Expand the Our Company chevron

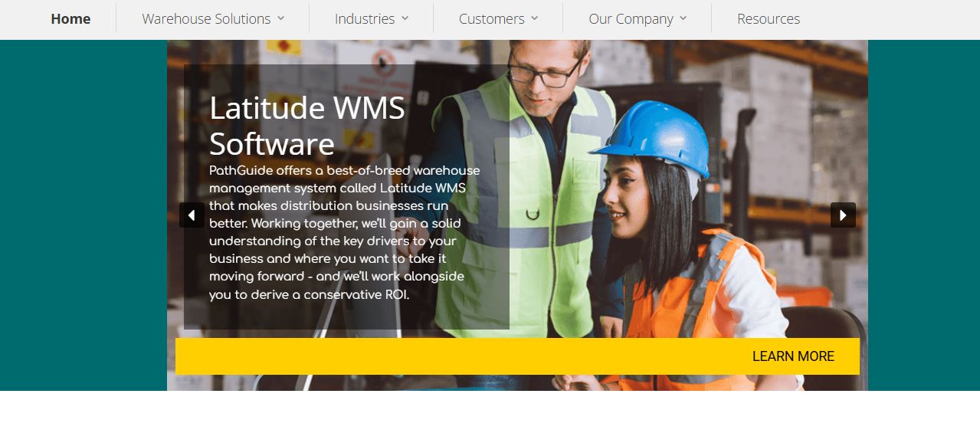pos(683,18)
